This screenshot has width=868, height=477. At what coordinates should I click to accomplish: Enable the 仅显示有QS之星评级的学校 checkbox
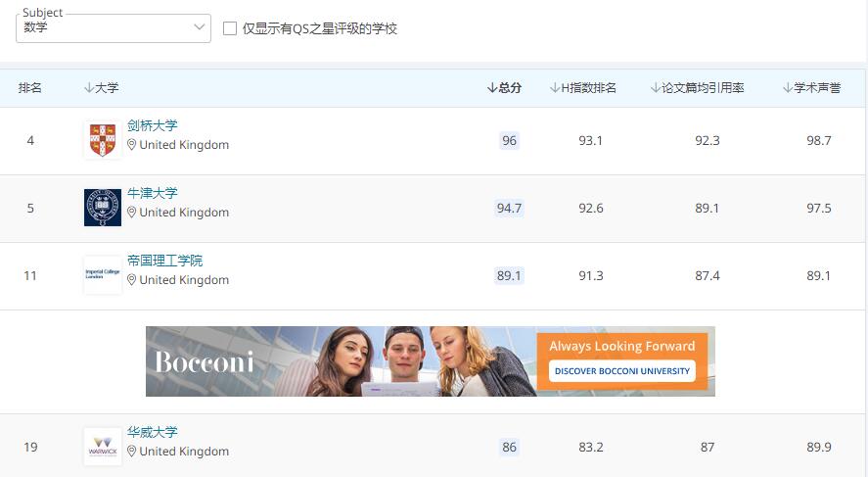(x=230, y=28)
